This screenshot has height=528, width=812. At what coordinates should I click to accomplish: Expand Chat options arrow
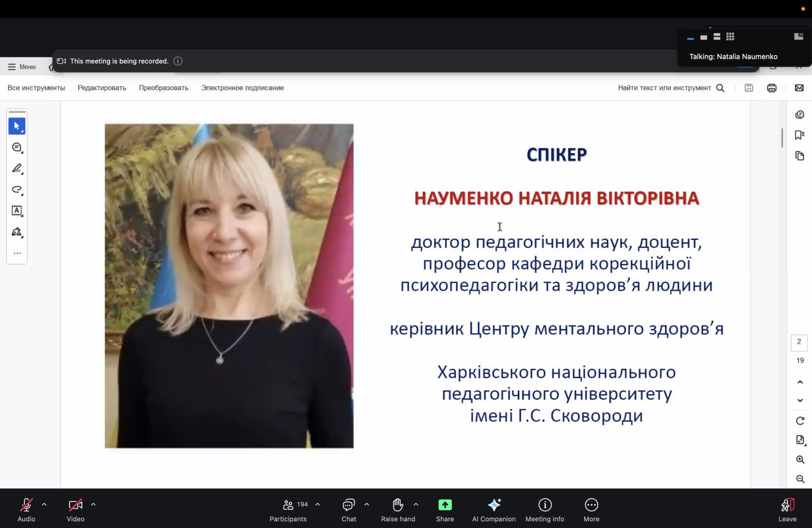click(x=367, y=505)
